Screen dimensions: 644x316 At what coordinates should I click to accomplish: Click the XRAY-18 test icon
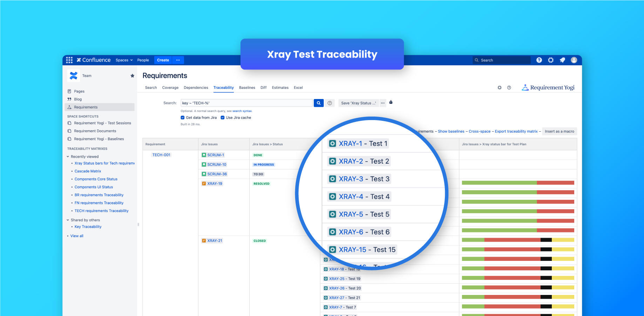click(x=326, y=269)
